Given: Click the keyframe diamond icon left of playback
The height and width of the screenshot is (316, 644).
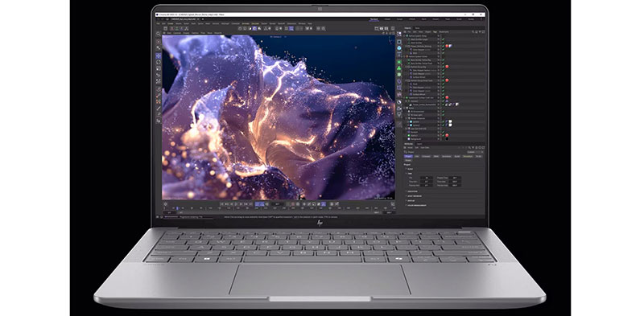Looking at the screenshot, I should tap(165, 204).
